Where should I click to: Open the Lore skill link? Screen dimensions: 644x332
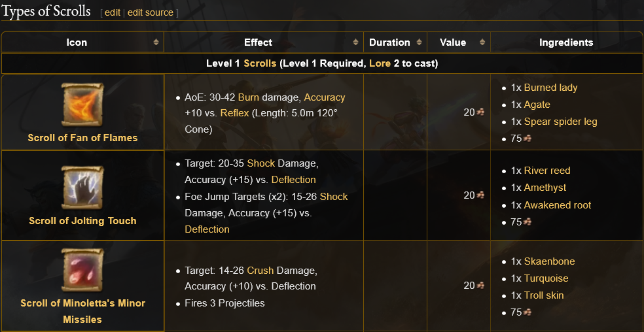tap(380, 63)
